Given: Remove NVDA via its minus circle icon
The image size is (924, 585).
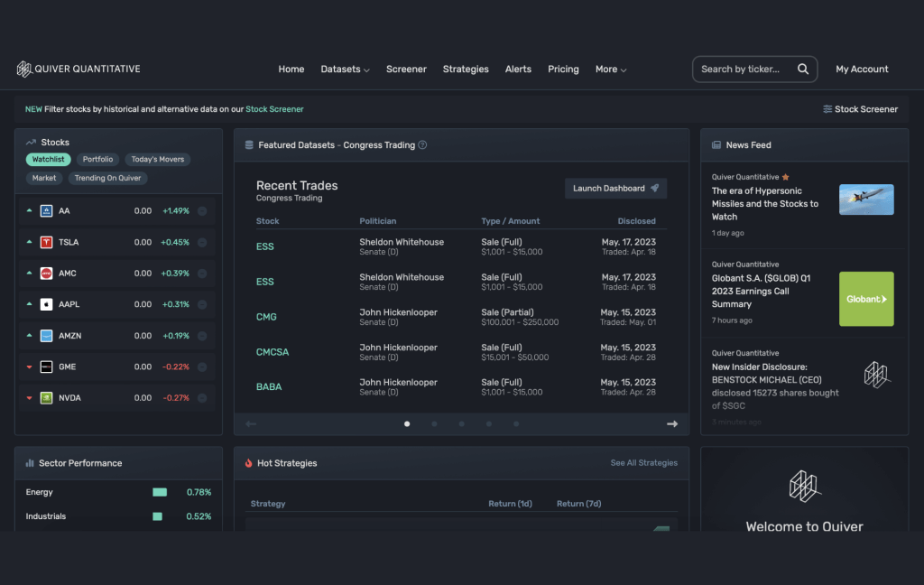Looking at the screenshot, I should pyautogui.click(x=202, y=398).
